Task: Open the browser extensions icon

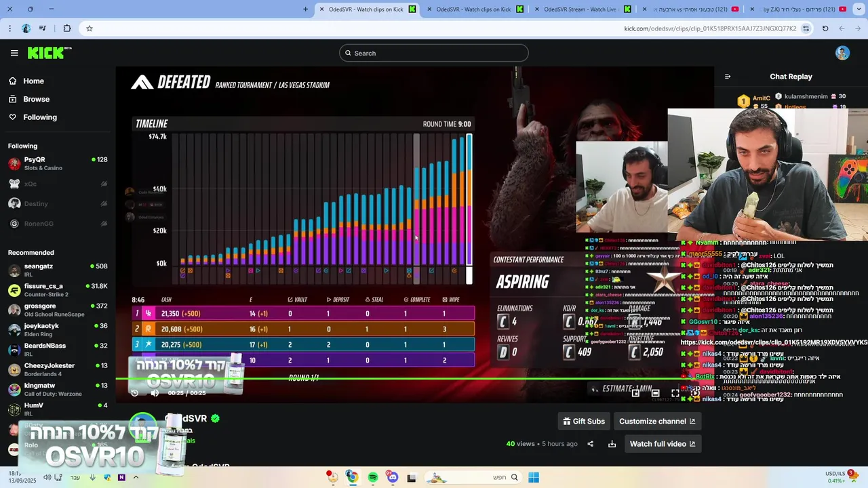Action: tap(66, 28)
